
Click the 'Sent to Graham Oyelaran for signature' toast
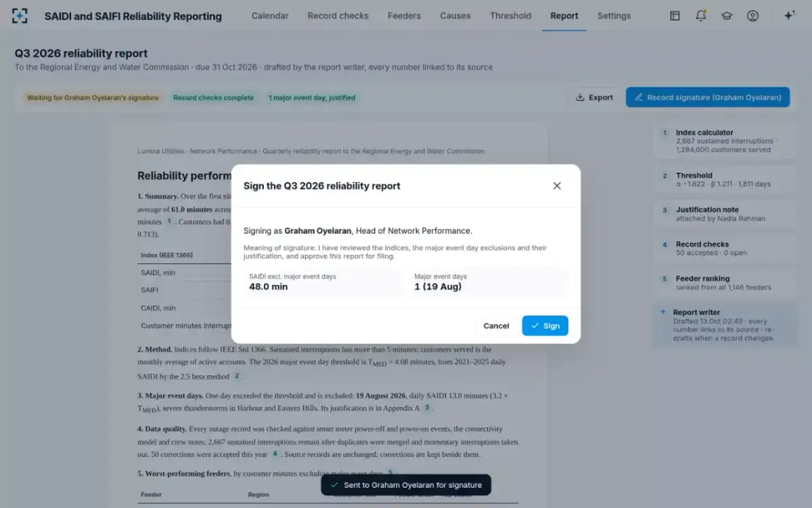[406, 485]
